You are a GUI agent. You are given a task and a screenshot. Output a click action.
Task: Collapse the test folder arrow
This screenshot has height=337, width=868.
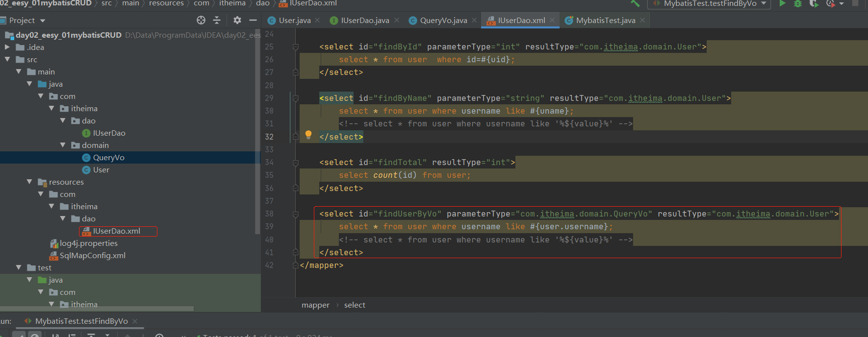point(18,267)
